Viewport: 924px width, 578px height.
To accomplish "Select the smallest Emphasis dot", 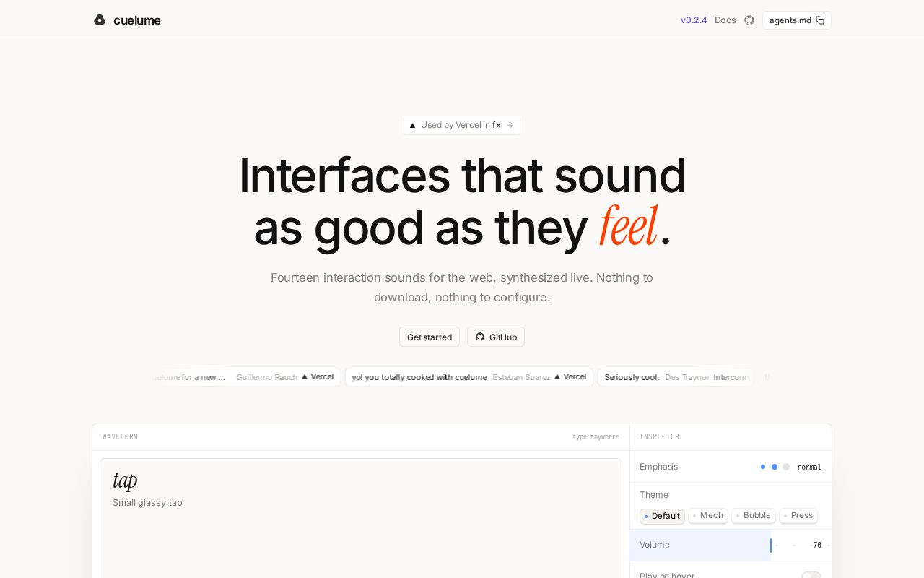I will pyautogui.click(x=763, y=467).
